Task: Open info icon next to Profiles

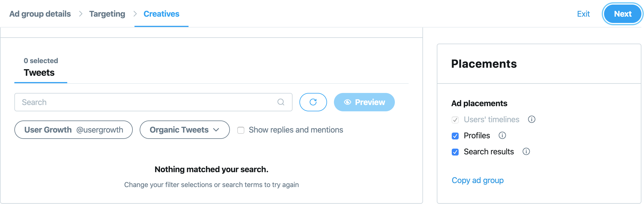Action: tap(502, 135)
